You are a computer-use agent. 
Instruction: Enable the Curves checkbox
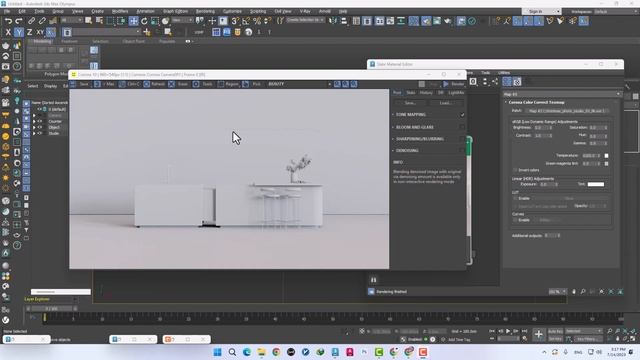[x=515, y=220]
